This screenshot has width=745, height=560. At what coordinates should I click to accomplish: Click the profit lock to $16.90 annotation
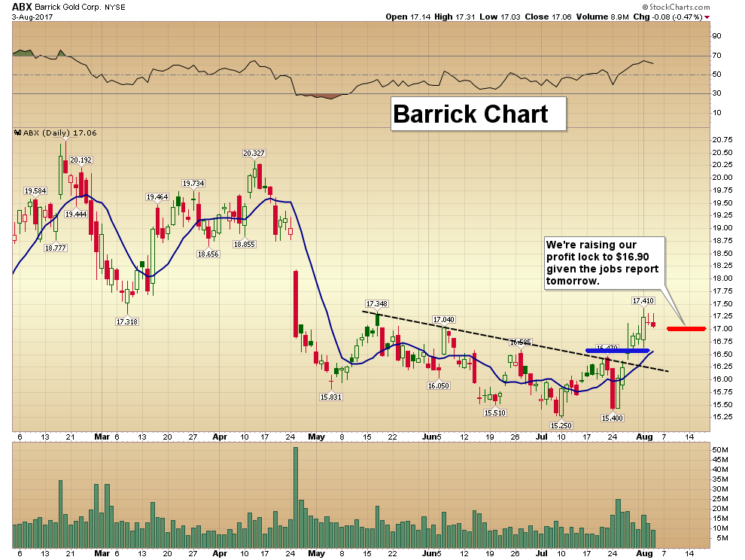[x=604, y=263]
